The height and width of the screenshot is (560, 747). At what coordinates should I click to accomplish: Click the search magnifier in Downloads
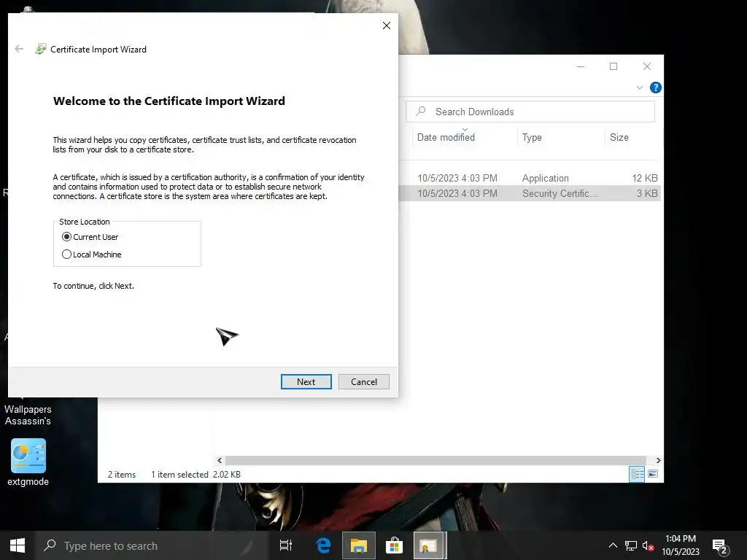pyautogui.click(x=421, y=112)
